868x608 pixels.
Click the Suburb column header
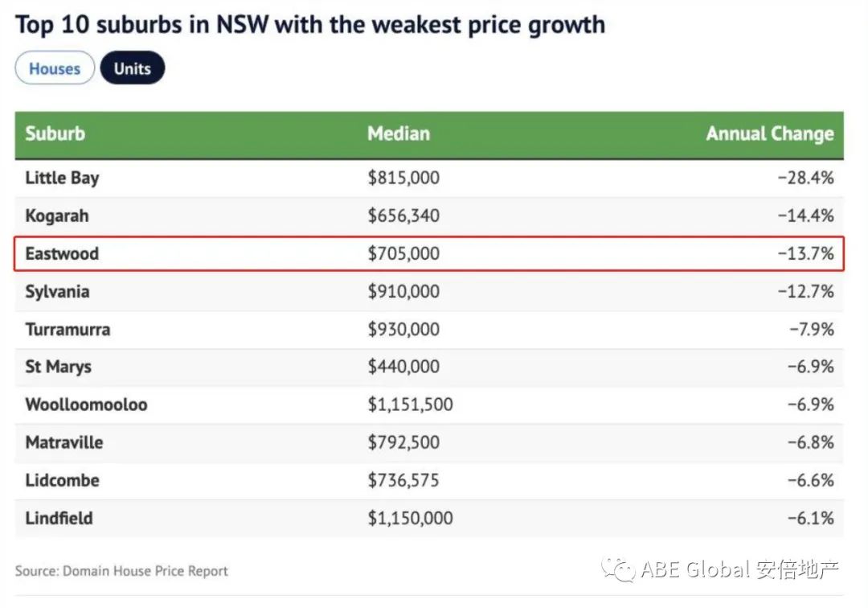55,134
